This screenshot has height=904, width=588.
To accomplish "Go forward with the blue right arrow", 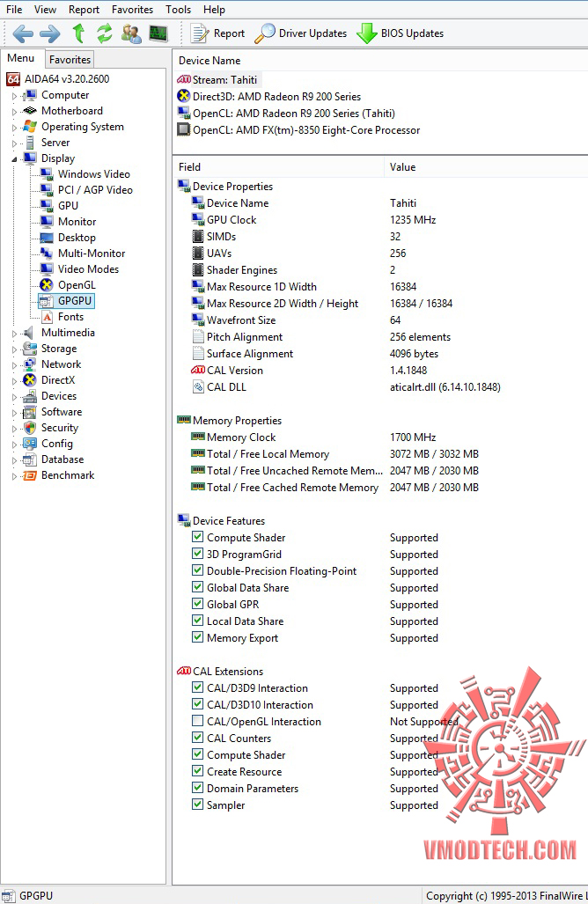I will pos(50,33).
